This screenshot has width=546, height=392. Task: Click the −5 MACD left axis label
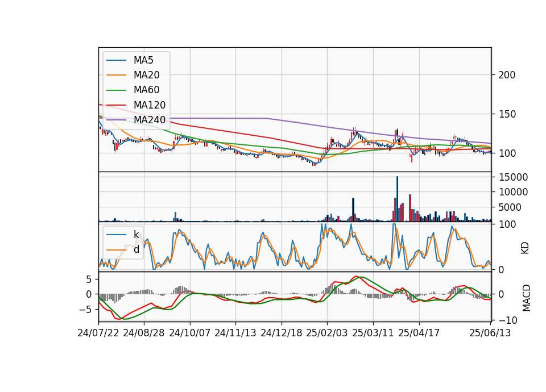(84, 309)
